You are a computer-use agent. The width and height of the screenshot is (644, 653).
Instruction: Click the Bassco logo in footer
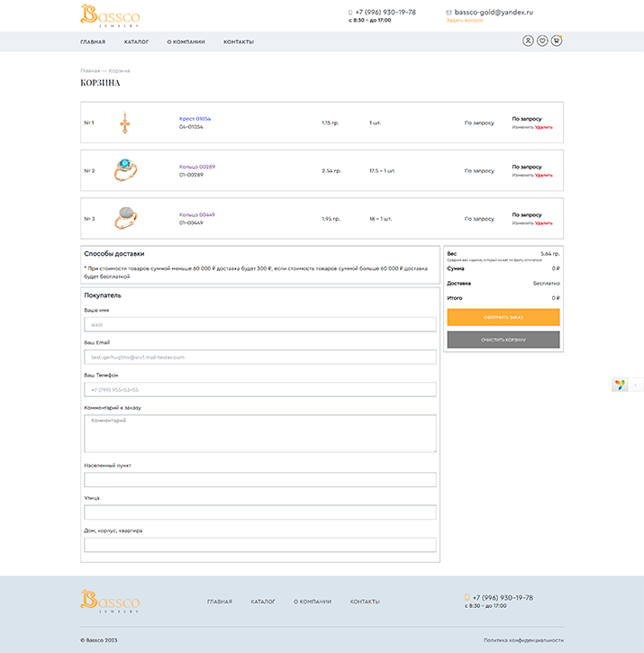click(x=110, y=601)
